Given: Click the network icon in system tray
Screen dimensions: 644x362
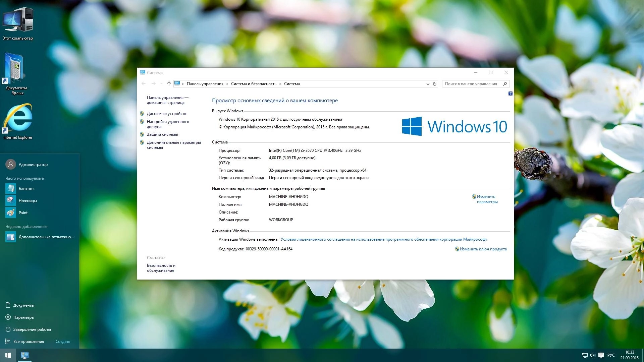Looking at the screenshot, I should (x=585, y=355).
